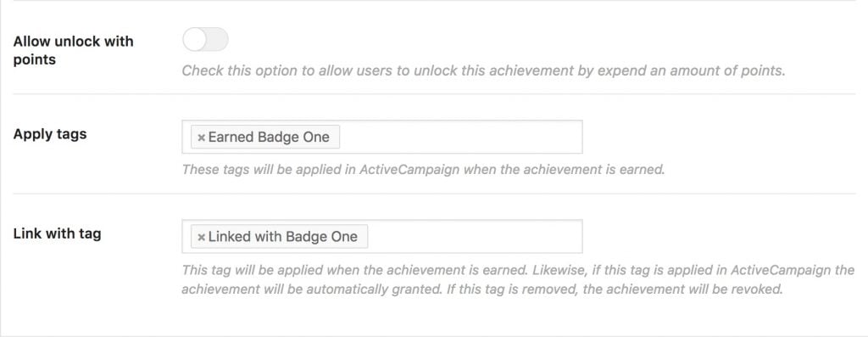Click the Link with tag label

pyautogui.click(x=57, y=234)
